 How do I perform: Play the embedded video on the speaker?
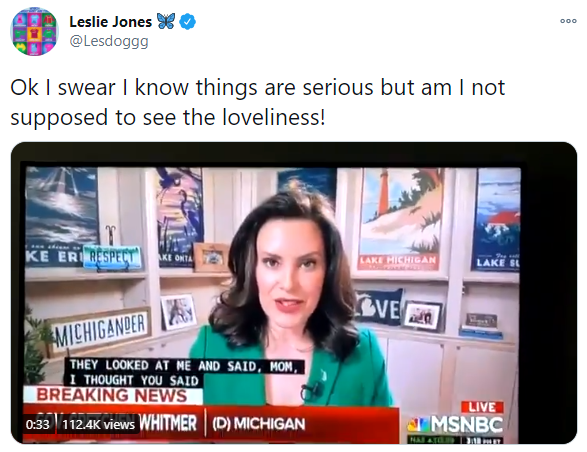[294, 293]
